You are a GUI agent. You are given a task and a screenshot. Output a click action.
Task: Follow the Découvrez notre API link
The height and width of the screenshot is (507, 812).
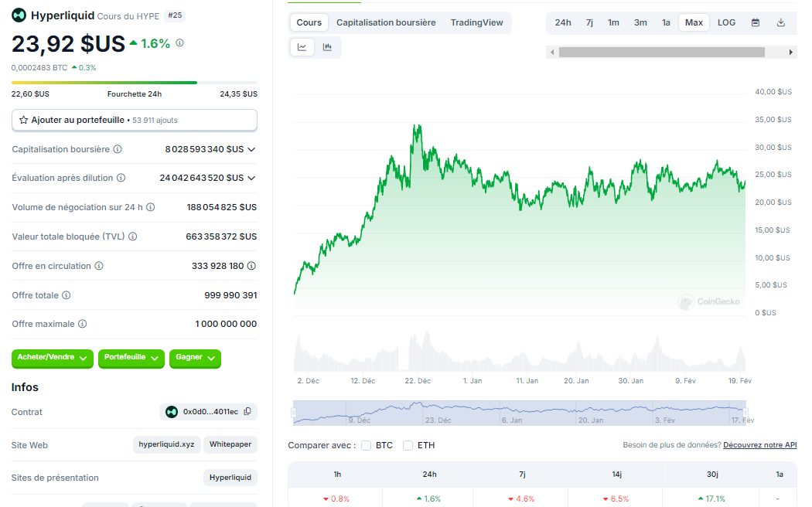(759, 445)
